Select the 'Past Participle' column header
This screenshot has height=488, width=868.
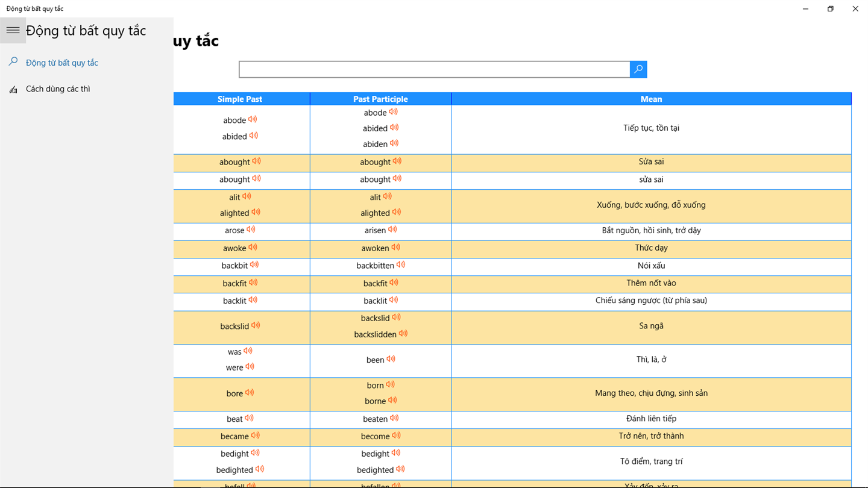click(380, 99)
